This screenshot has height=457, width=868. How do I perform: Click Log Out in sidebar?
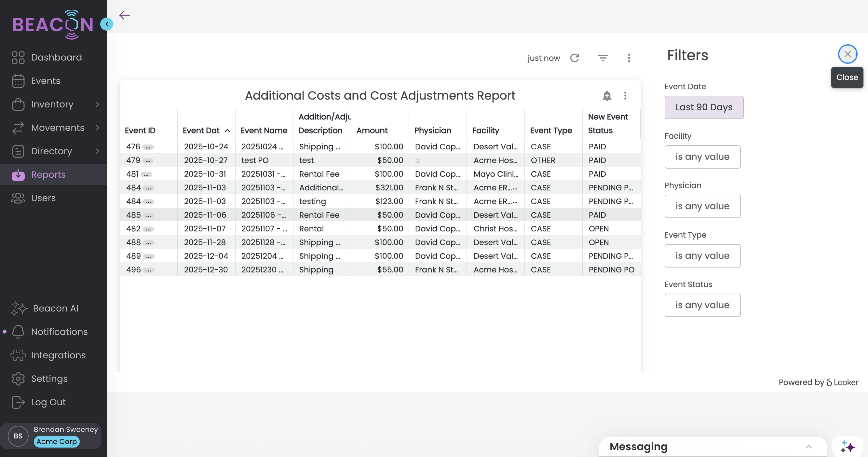click(48, 402)
